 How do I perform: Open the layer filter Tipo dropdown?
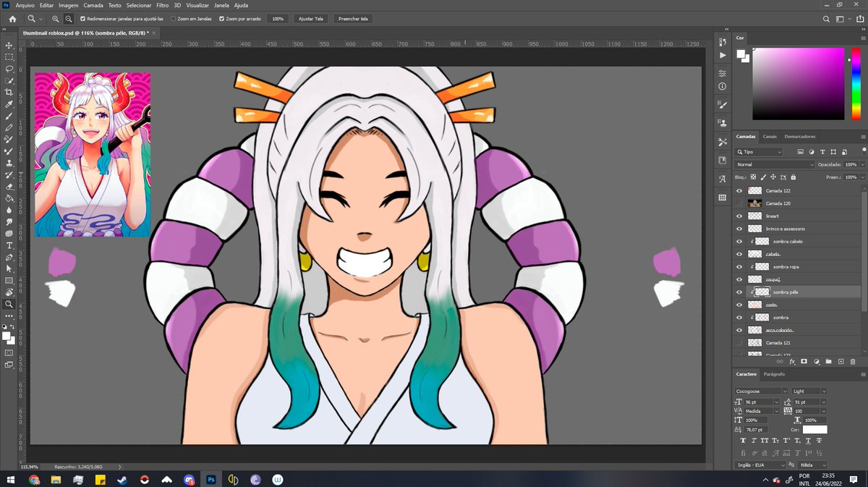(x=759, y=152)
